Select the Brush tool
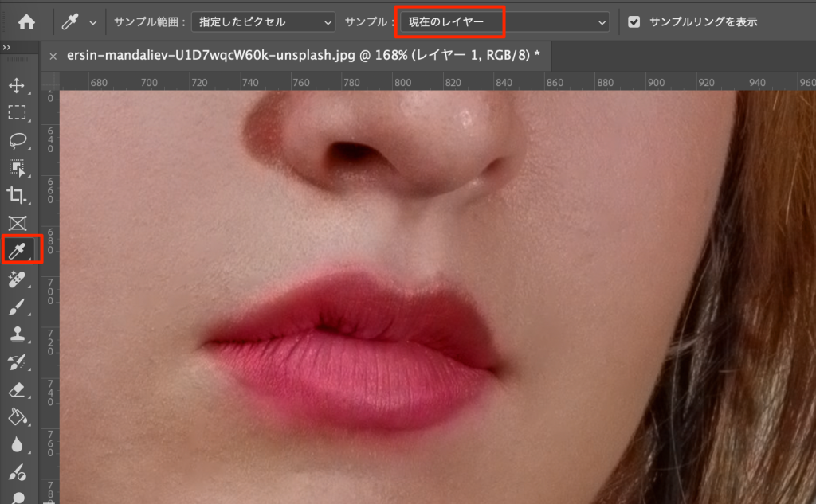816x504 pixels. (17, 307)
